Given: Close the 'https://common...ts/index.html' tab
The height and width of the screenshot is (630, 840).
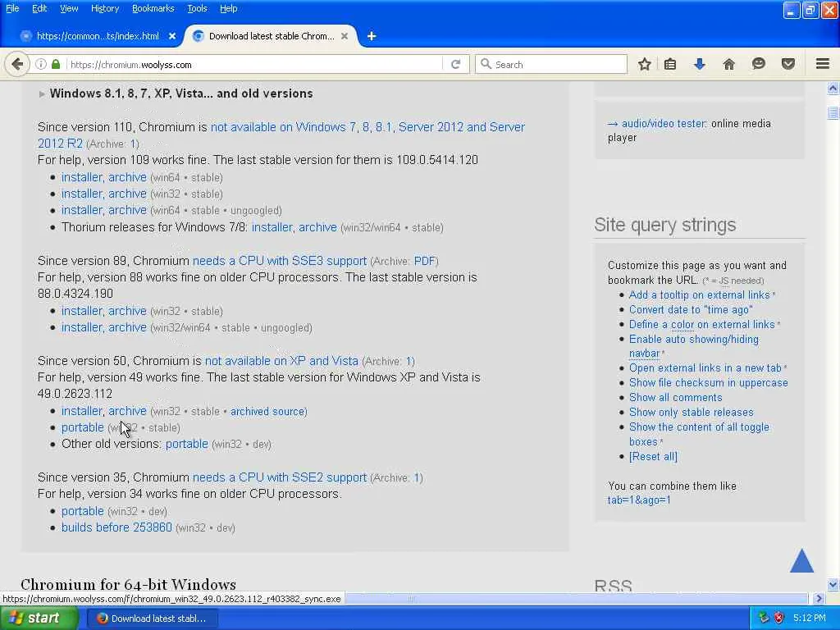Looking at the screenshot, I should click(x=172, y=36).
